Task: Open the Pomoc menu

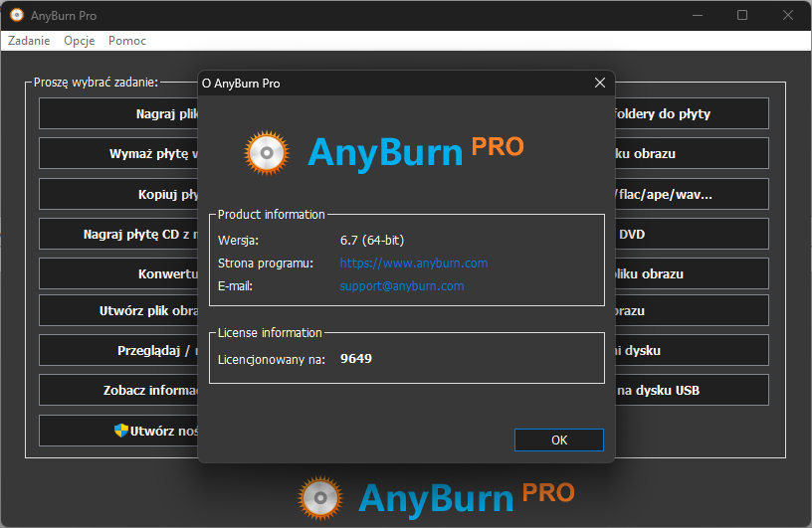Action: pos(127,41)
